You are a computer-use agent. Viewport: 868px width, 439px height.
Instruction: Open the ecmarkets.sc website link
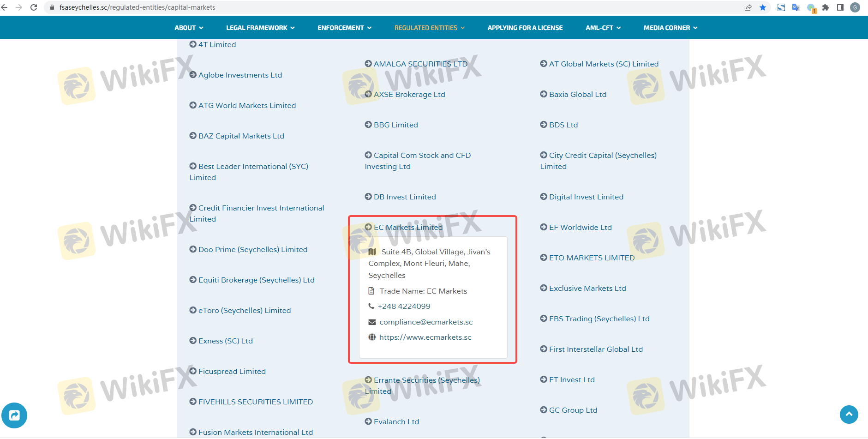pos(425,337)
